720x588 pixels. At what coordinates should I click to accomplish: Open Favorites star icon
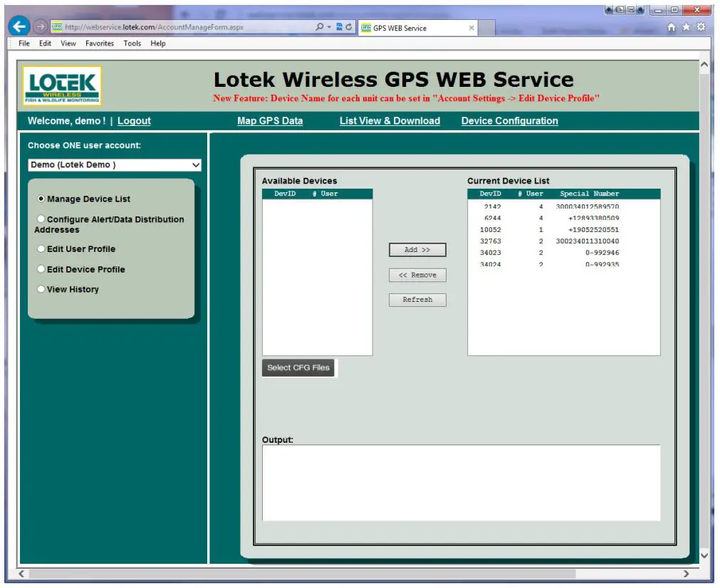click(686, 27)
